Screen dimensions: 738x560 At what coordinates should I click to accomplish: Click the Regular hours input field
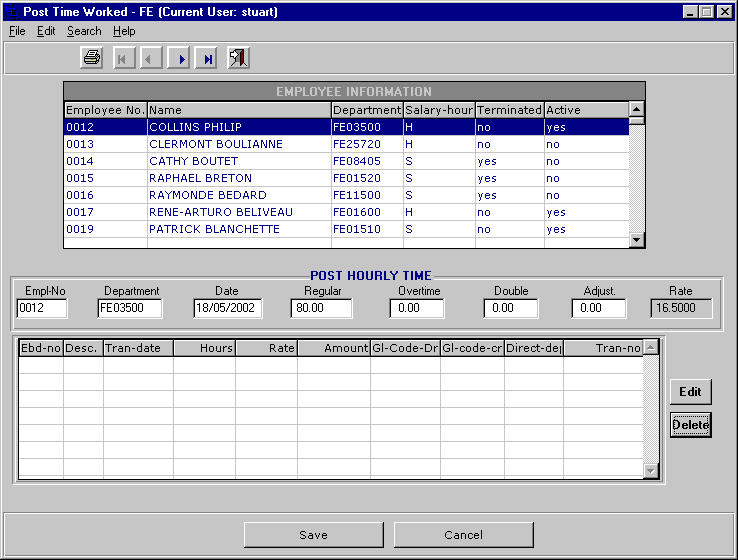pyautogui.click(x=322, y=309)
